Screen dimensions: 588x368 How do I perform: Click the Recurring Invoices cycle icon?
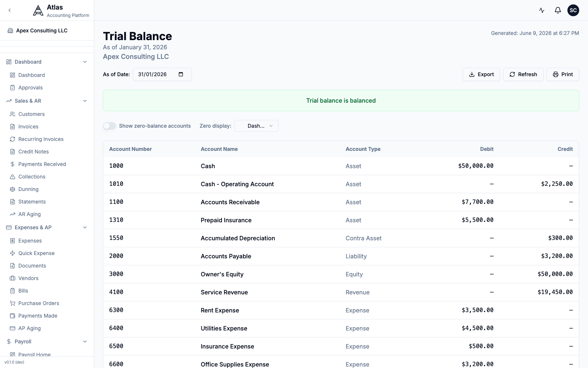coord(12,139)
